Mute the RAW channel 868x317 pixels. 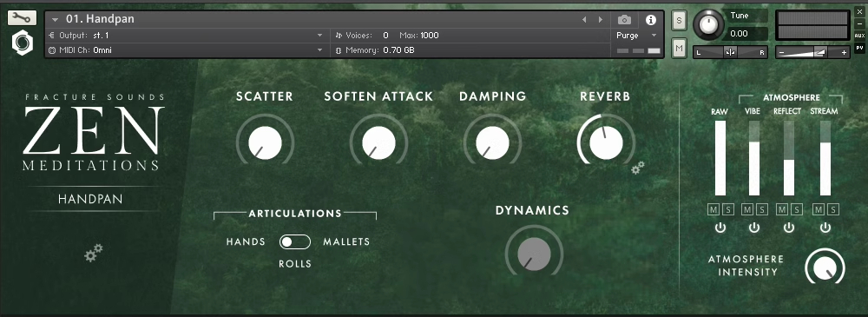pyautogui.click(x=714, y=209)
